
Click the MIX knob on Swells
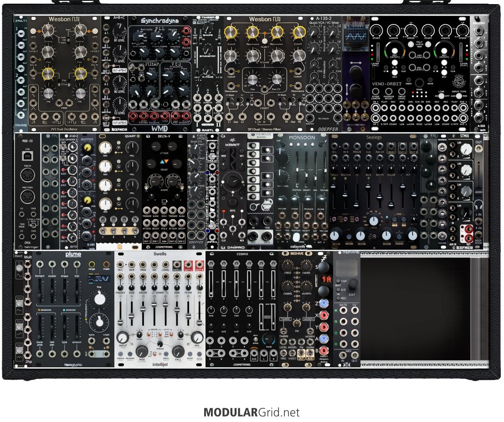pyautogui.click(x=197, y=338)
